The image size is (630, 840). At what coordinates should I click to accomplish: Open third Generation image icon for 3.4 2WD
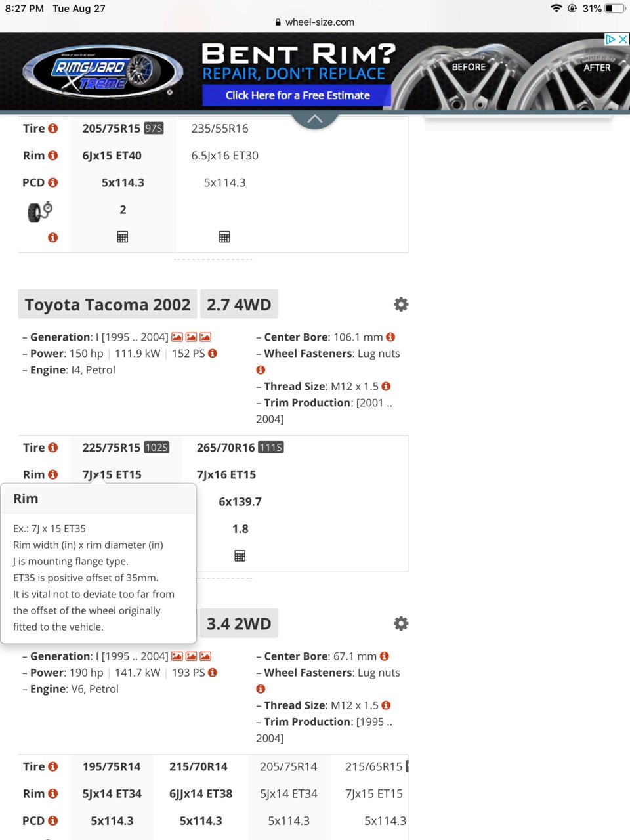coord(205,656)
